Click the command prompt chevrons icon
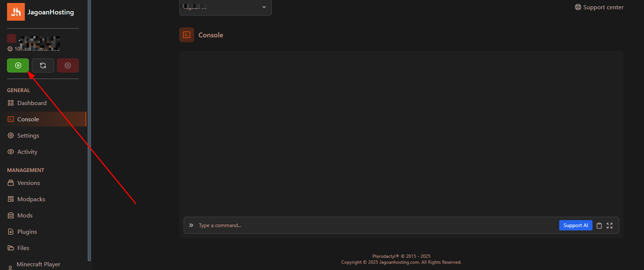Screen dimensions: 644x270 pyautogui.click(x=191, y=225)
